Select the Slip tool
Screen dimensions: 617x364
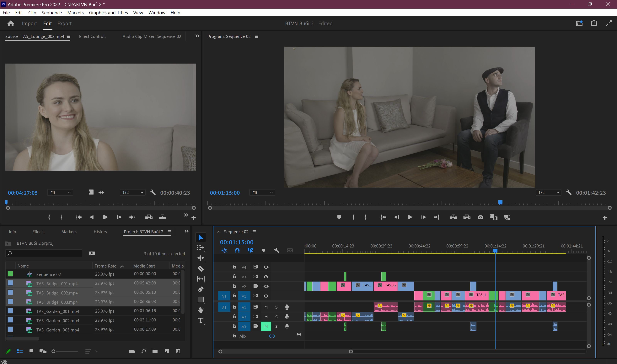(x=201, y=279)
